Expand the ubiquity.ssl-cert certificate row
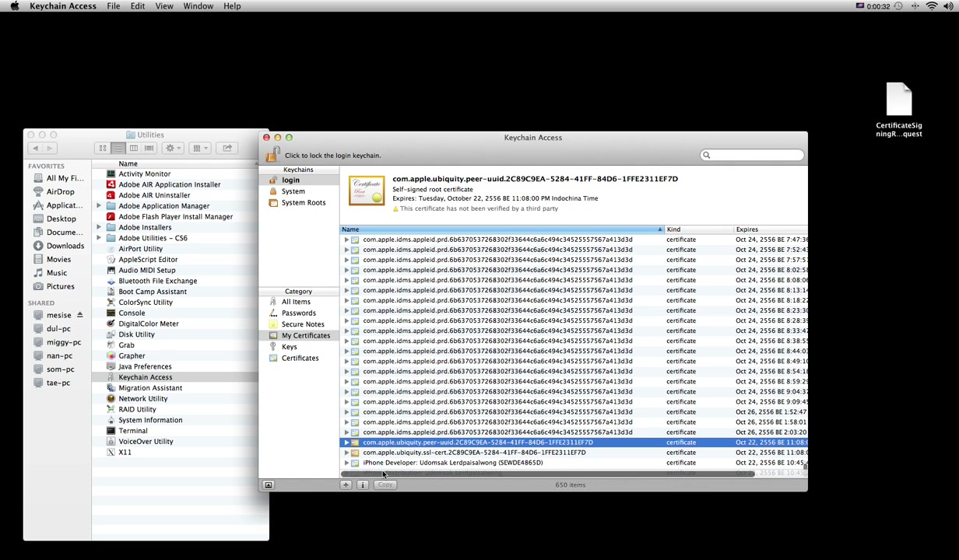The width and height of the screenshot is (959, 560). pos(346,453)
